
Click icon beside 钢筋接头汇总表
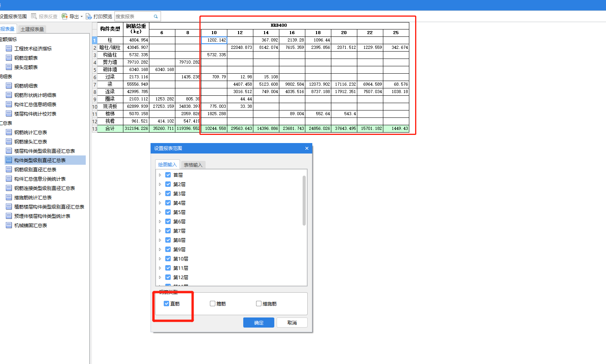(9, 141)
